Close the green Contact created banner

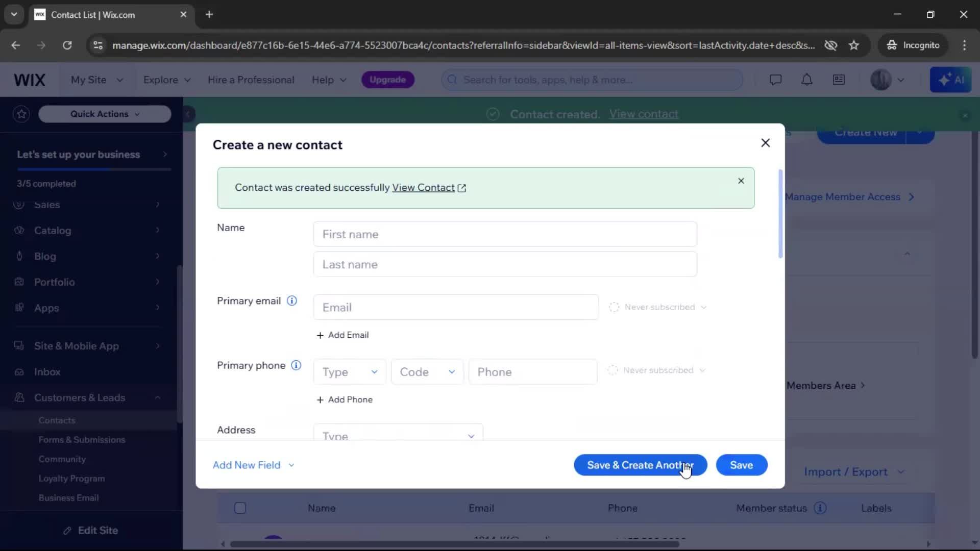click(965, 115)
